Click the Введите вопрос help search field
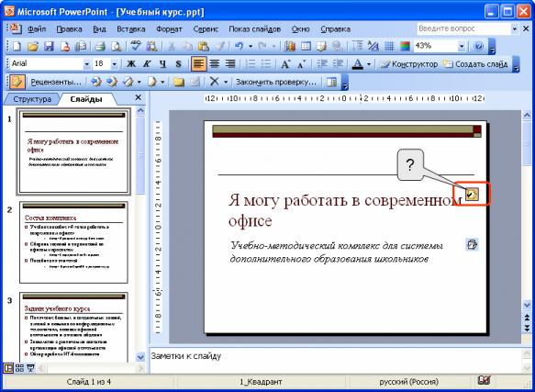Screen dimensions: 535x392 463,29
